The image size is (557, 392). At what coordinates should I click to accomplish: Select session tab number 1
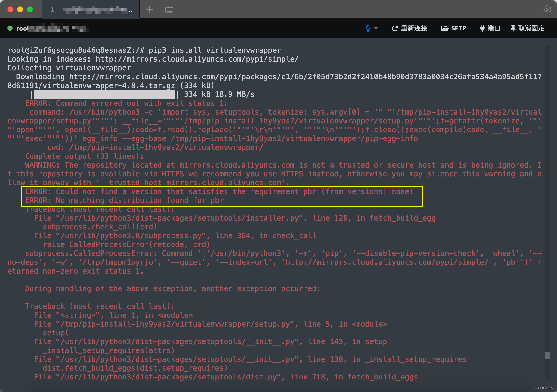point(91,9)
